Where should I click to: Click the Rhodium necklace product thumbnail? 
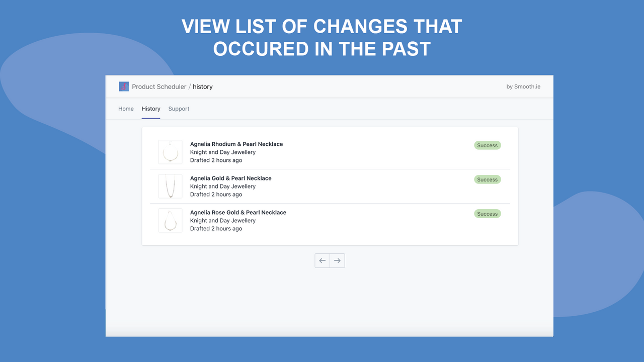pyautogui.click(x=170, y=152)
